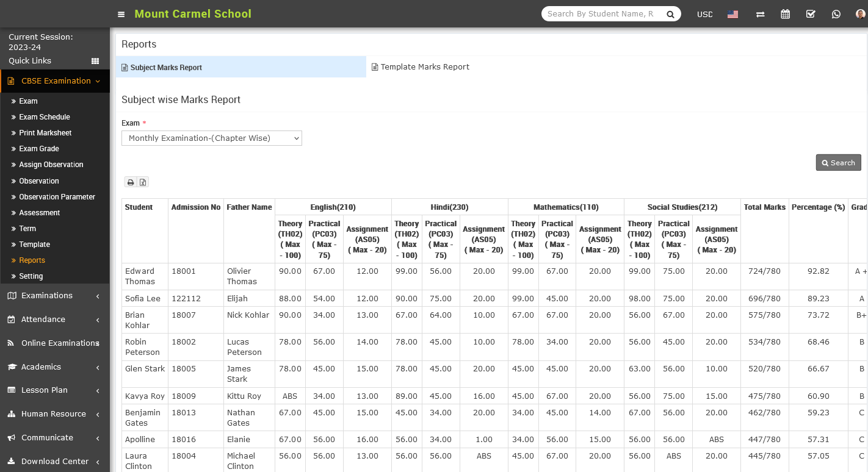Collapse the CBSE Examination menu
This screenshot has width=868, height=472.
55,81
